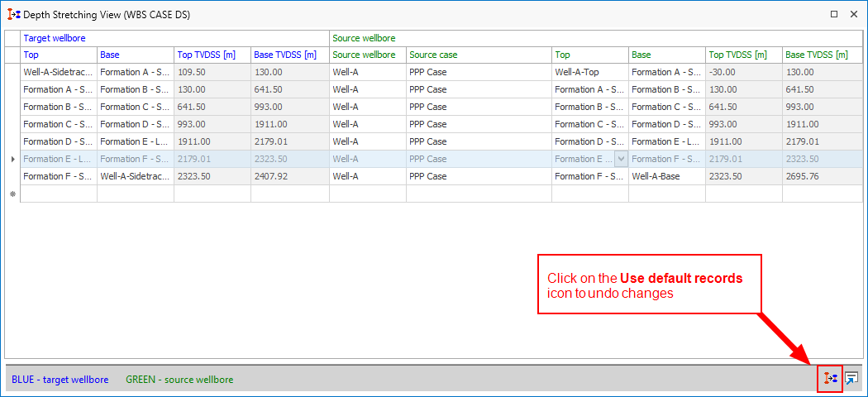Click target Top TVDSS cell showing 109.50
868x397 pixels.
click(x=212, y=72)
